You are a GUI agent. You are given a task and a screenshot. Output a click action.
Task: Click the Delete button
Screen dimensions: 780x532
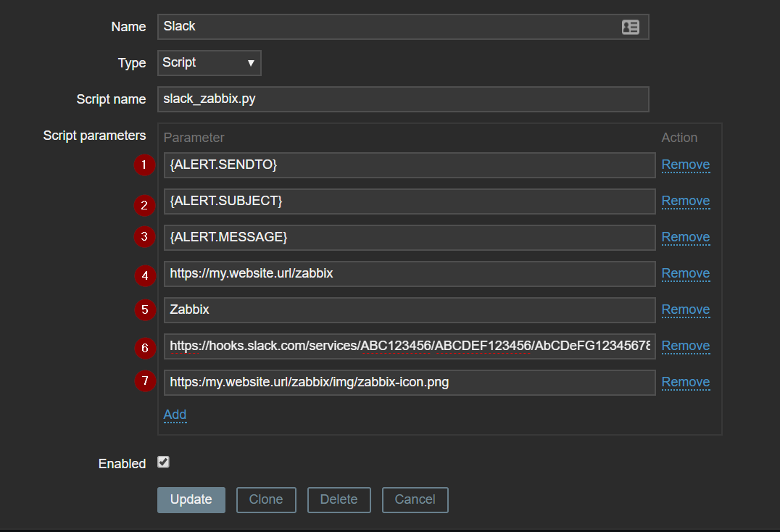pyautogui.click(x=339, y=499)
